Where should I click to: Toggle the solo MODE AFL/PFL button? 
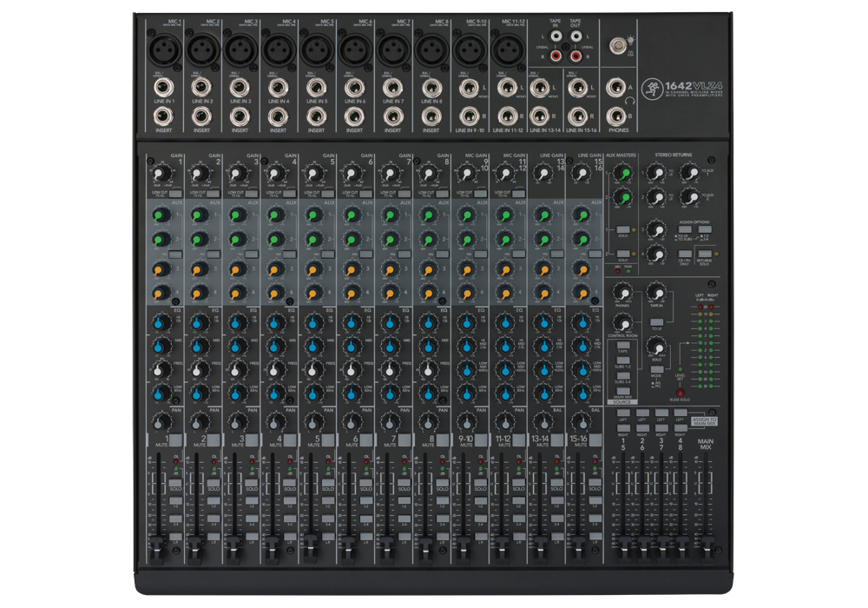tap(656, 369)
